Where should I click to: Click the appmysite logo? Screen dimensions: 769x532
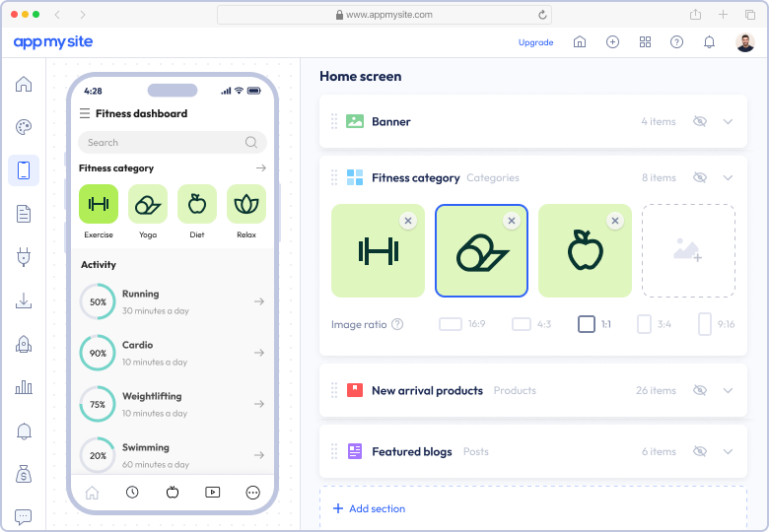click(53, 42)
